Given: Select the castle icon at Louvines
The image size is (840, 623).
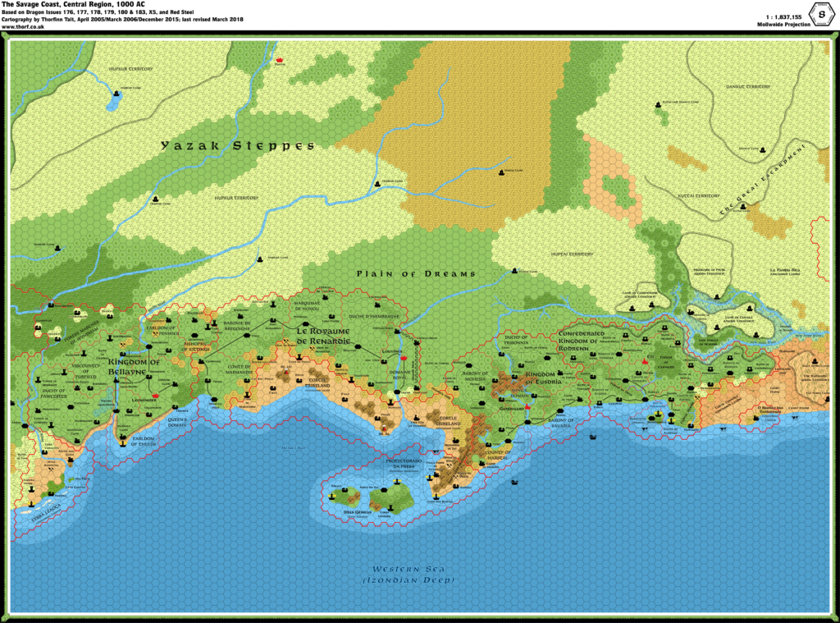Looking at the screenshot, I should pos(384,361).
